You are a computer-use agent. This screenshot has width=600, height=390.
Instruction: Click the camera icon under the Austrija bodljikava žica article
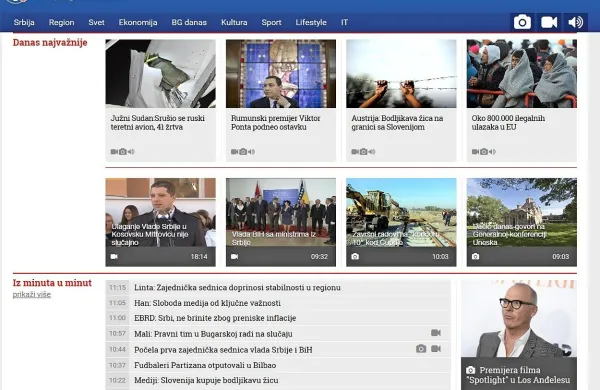364,152
